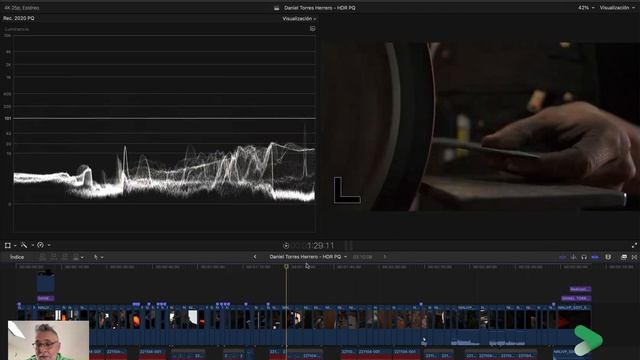
Task: Select the upper purple title clip at timeline end
Action: (x=580, y=289)
